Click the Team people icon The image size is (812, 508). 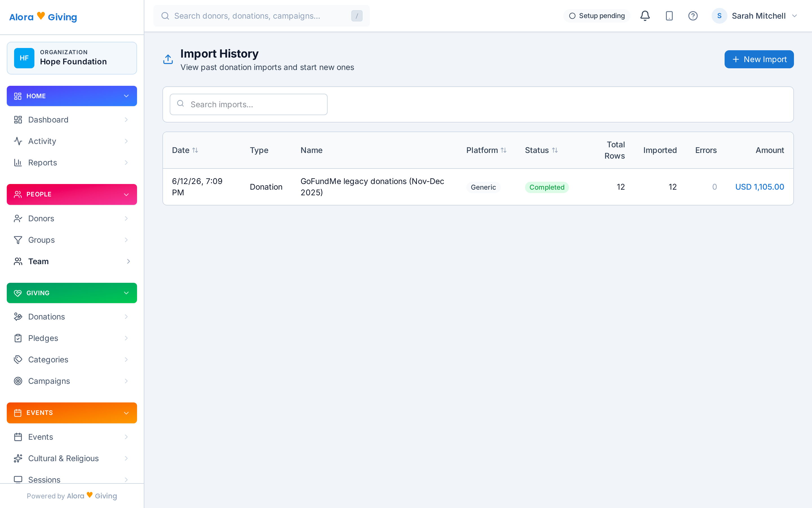click(18, 261)
